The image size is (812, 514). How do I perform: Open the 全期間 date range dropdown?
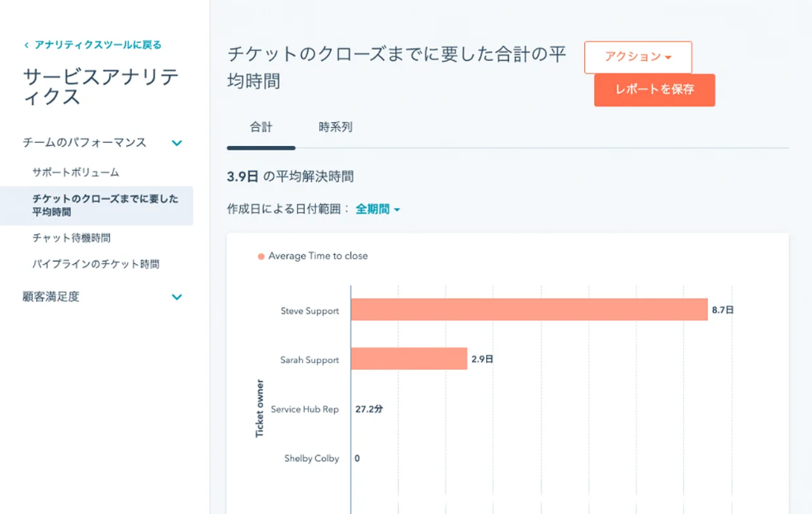(x=377, y=209)
